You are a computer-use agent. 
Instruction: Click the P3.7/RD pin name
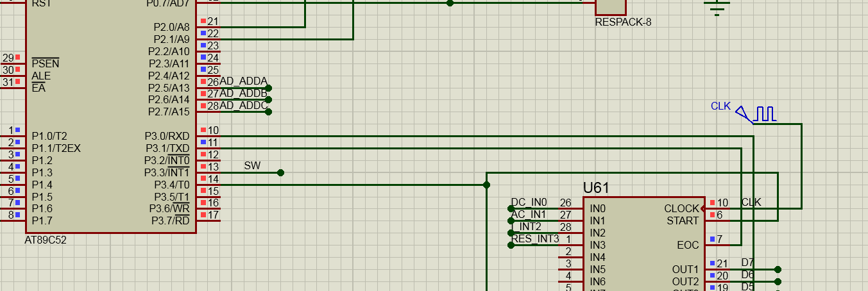click(171, 221)
